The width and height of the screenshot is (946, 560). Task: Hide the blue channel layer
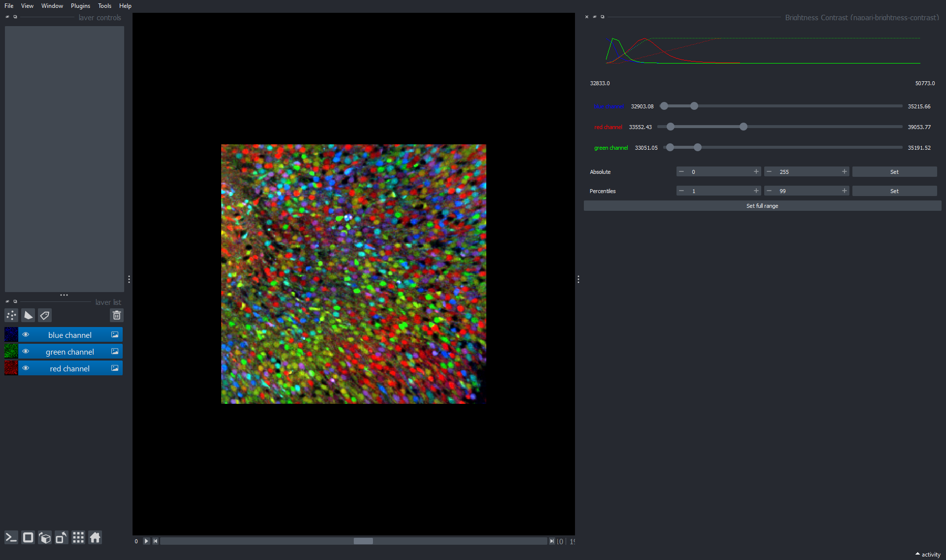pyautogui.click(x=26, y=334)
